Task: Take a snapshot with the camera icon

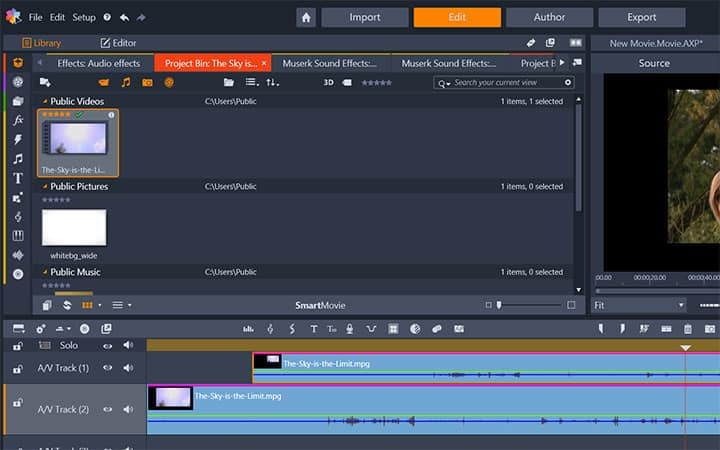Action: (x=709, y=329)
